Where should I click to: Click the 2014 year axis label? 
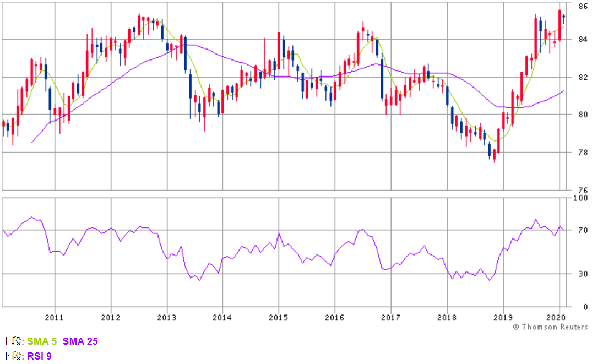coord(222,318)
